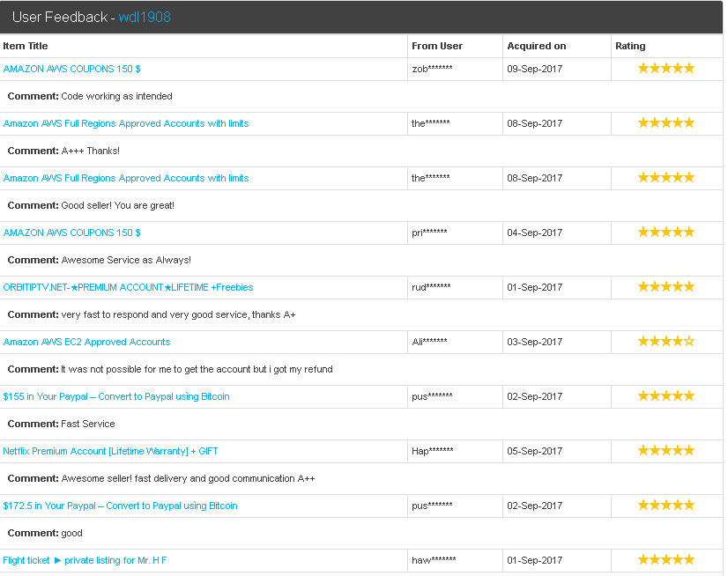Click the Item Title column header
728x576 pixels.
26,46
